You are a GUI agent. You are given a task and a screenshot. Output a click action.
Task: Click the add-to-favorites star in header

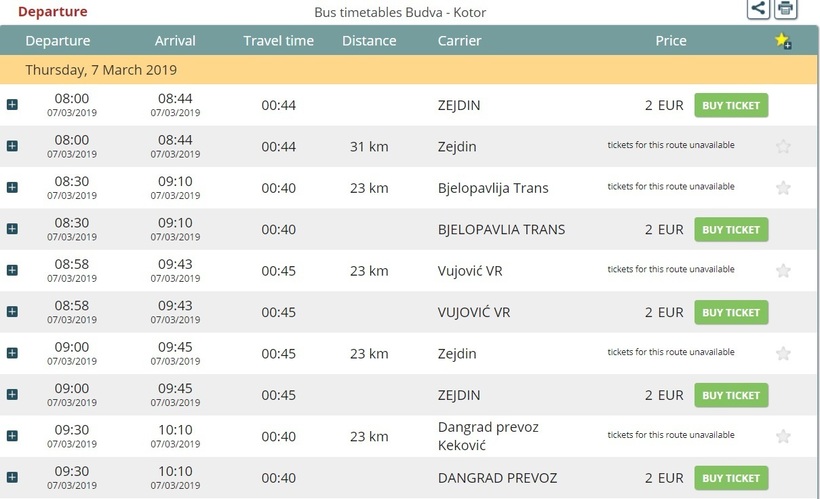coord(783,41)
